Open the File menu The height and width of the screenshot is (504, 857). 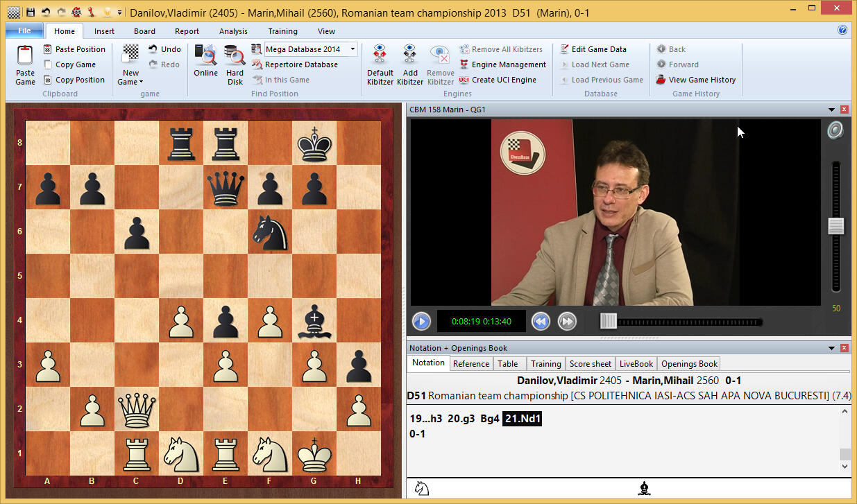point(24,31)
